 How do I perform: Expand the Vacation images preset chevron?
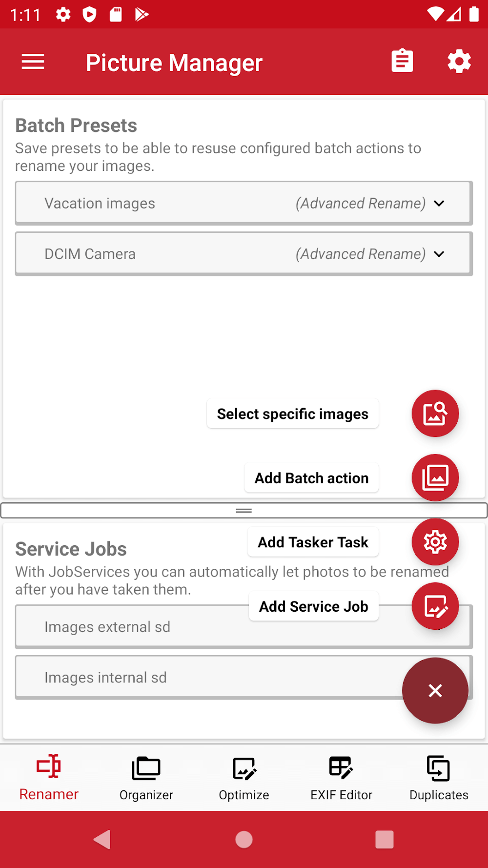pos(439,204)
